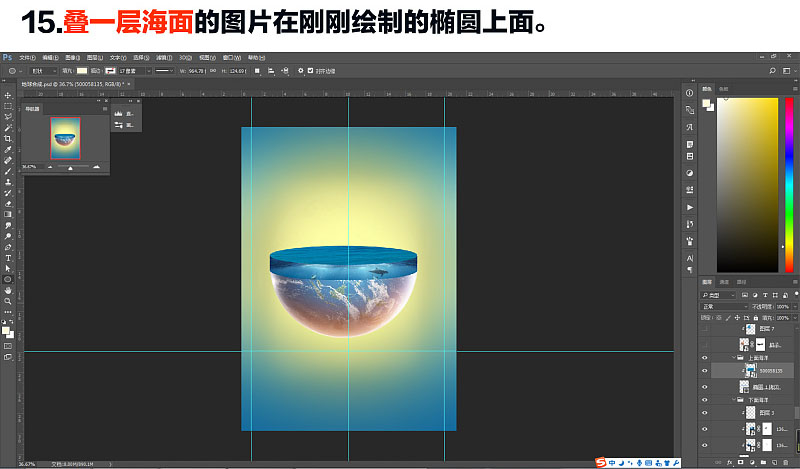Open the path options gear icon
800x469 pixels.
point(301,71)
